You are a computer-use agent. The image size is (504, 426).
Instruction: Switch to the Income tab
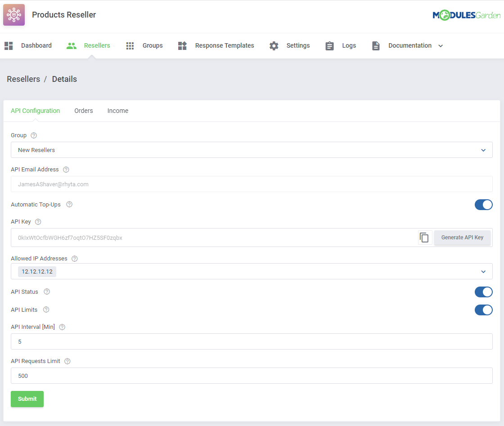(117, 111)
